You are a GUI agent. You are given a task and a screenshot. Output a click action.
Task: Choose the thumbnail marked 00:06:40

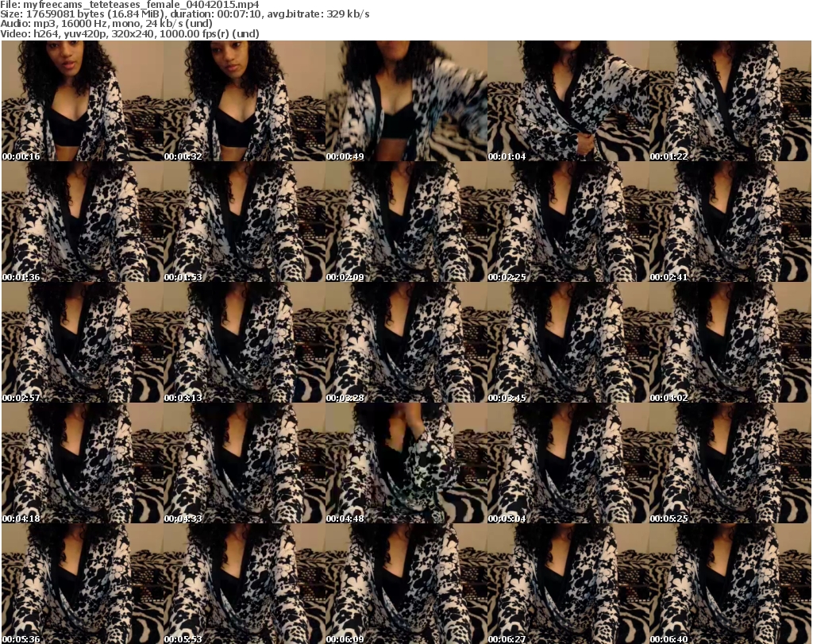[730, 584]
